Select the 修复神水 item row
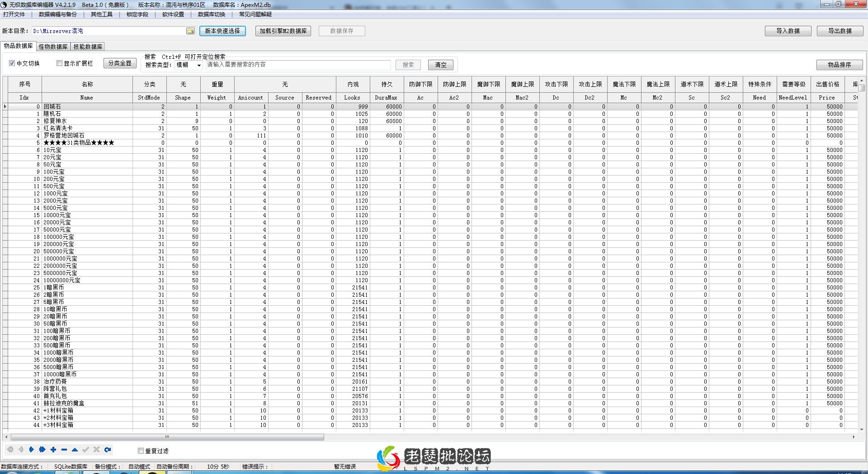Viewport: 868px width, 474px height. 429,121
